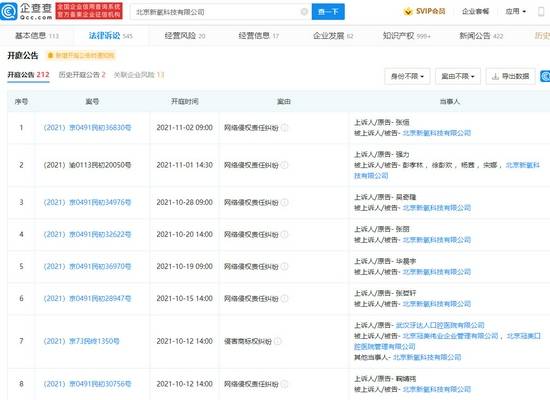Open case (2021)京0491民初32622号
The width and height of the screenshot is (550, 400).
pos(87,234)
